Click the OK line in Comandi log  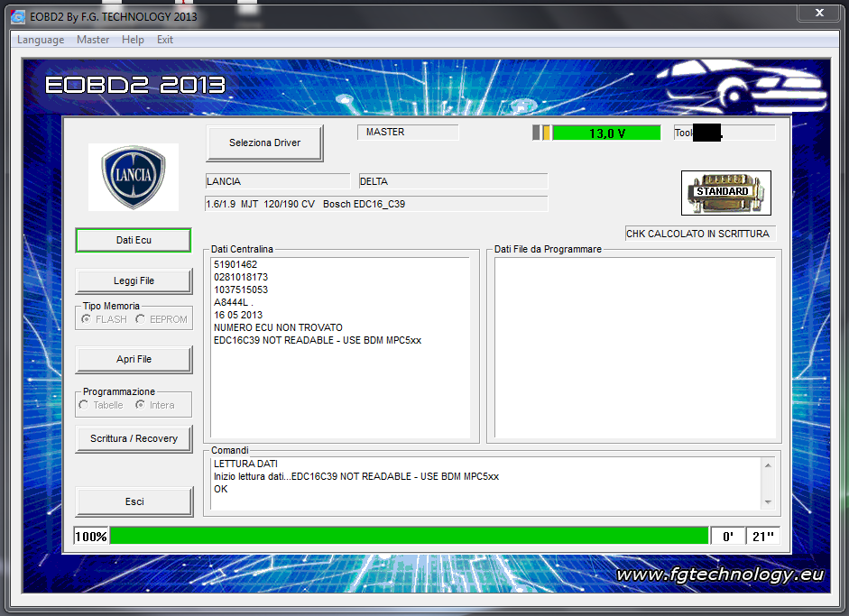click(220, 489)
